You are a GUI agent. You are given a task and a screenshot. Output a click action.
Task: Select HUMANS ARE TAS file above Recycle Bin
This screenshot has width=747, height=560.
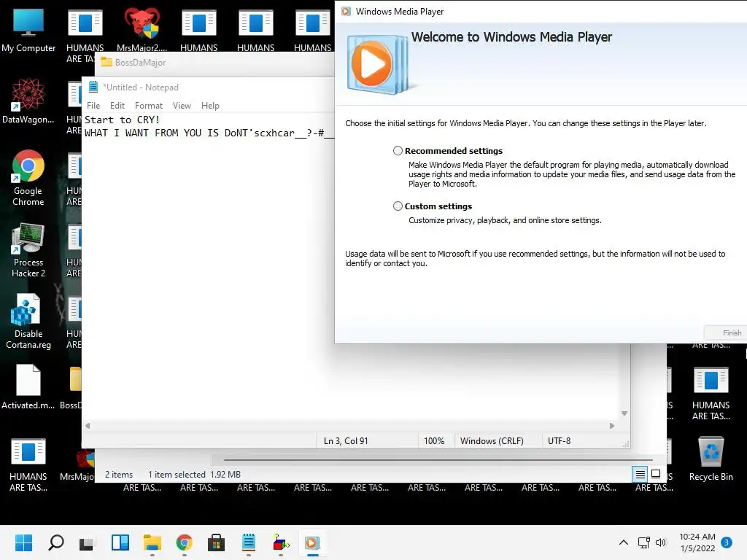711,393
